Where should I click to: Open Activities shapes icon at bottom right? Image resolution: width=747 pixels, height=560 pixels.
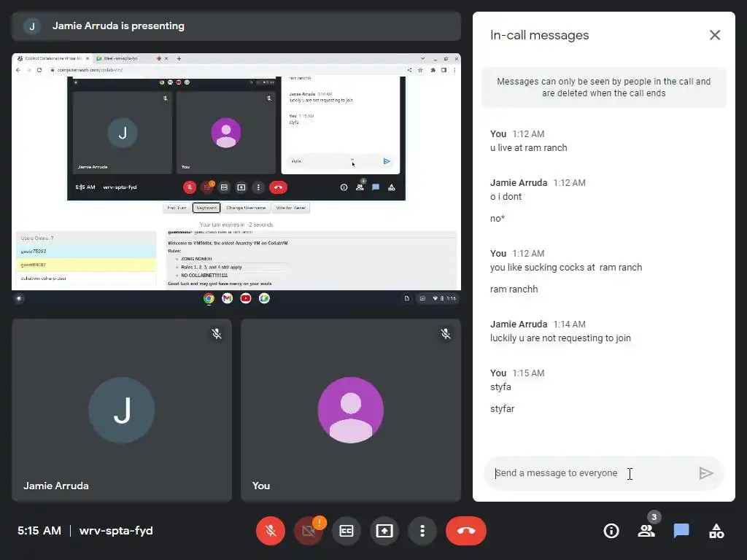point(716,531)
